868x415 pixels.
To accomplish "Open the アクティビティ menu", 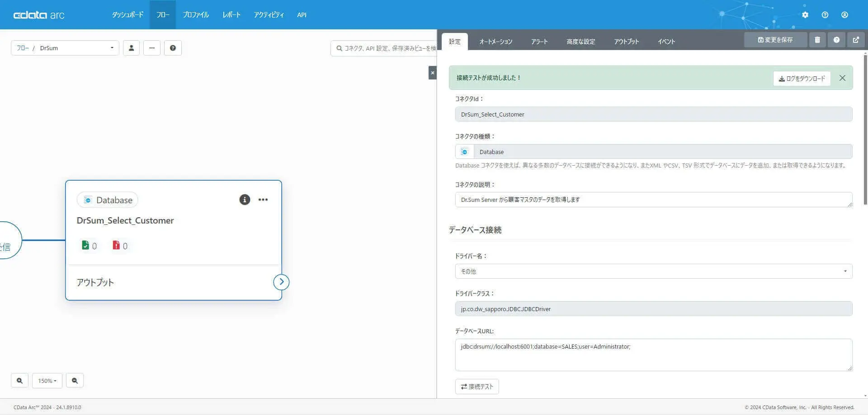I will [269, 15].
